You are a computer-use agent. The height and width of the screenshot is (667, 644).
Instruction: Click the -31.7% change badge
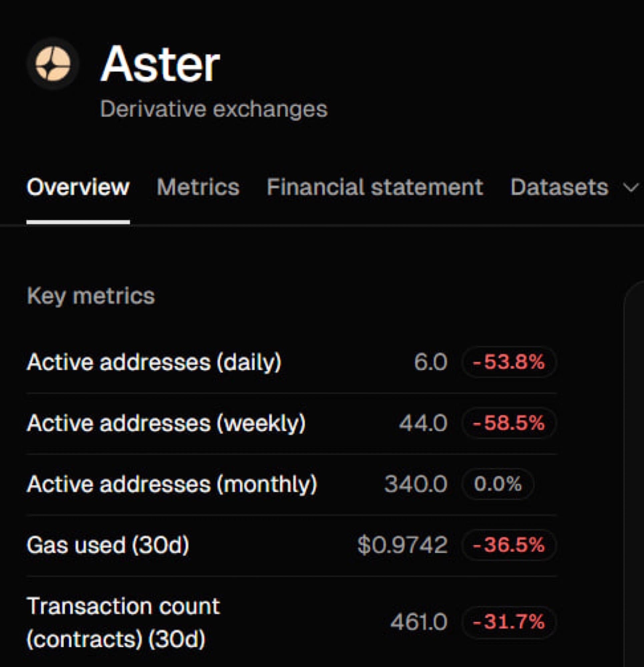509,622
